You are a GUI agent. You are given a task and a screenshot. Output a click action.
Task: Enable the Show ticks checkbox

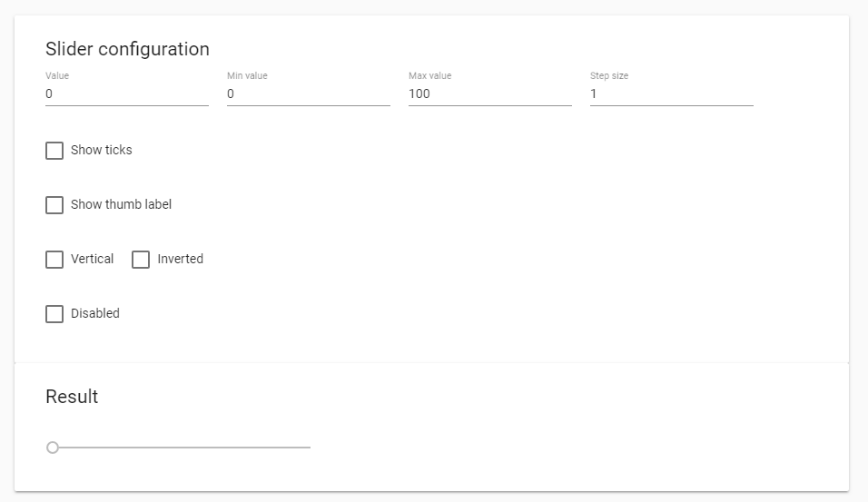(x=54, y=150)
